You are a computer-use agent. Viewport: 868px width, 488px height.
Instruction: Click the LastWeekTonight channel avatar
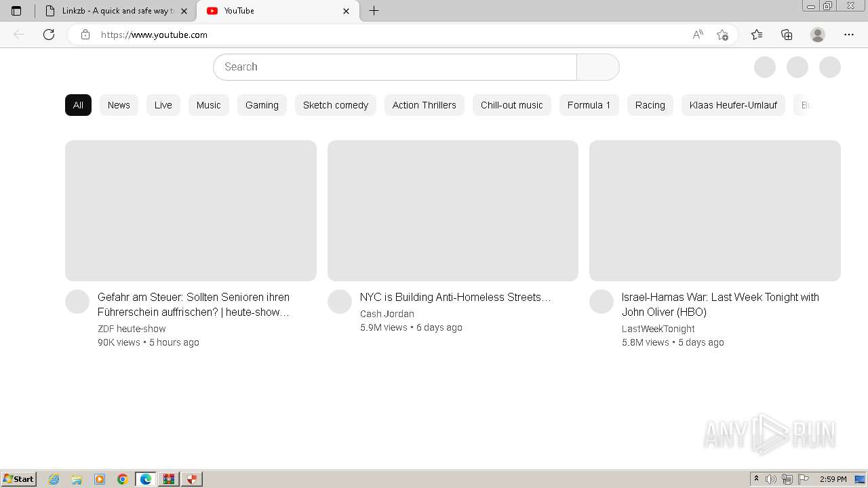tap(601, 302)
